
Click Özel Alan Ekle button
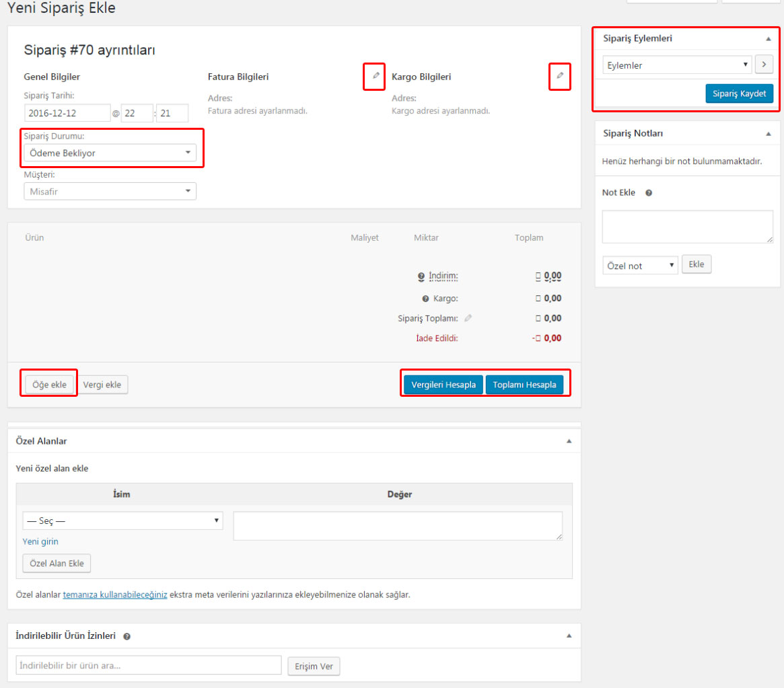pyautogui.click(x=57, y=563)
